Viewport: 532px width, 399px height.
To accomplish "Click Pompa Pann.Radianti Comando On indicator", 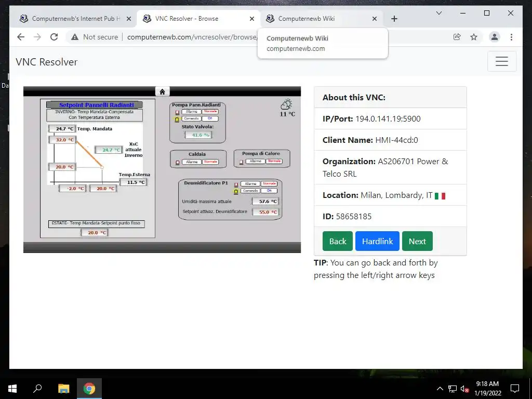I will coord(210,118).
